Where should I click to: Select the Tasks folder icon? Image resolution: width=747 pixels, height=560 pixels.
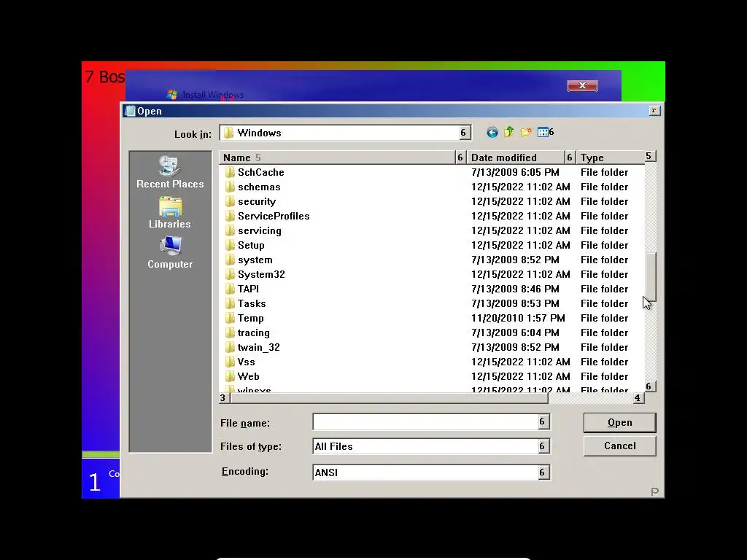[x=230, y=303]
